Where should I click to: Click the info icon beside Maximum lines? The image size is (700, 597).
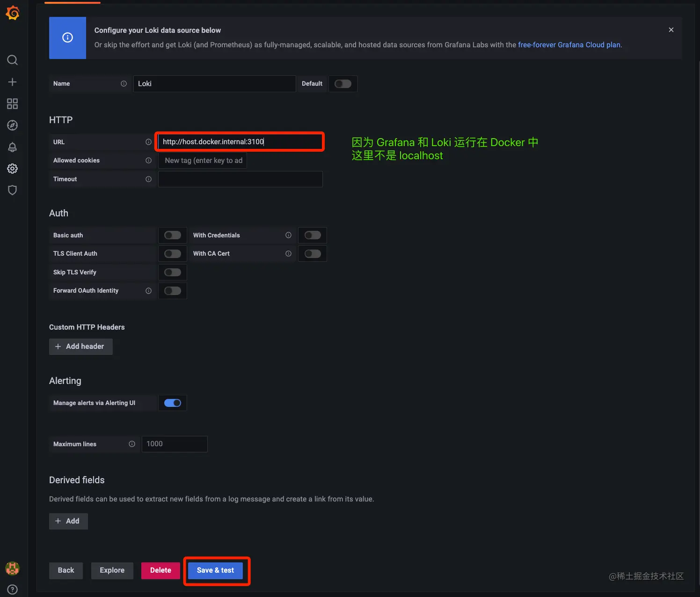point(132,444)
